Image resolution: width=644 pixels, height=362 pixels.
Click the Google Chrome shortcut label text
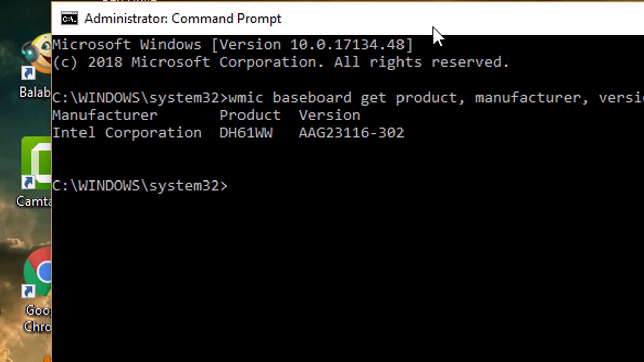pyautogui.click(x=38, y=318)
